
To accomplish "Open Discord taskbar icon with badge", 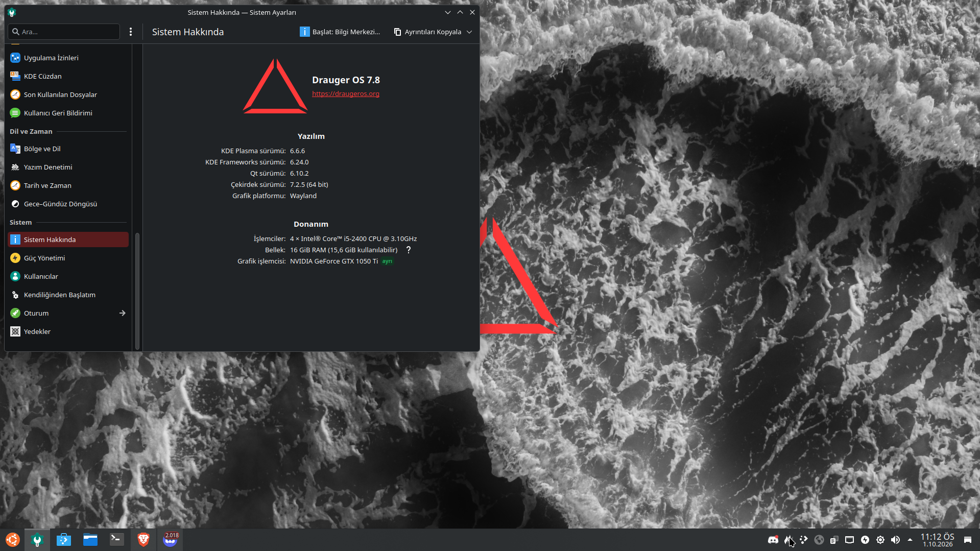I will click(170, 540).
